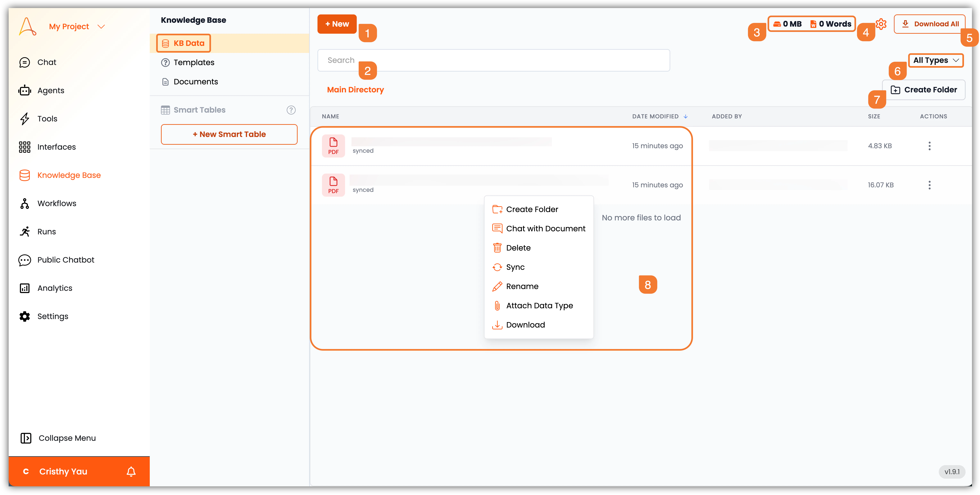Click + New Smart Table button

(229, 134)
